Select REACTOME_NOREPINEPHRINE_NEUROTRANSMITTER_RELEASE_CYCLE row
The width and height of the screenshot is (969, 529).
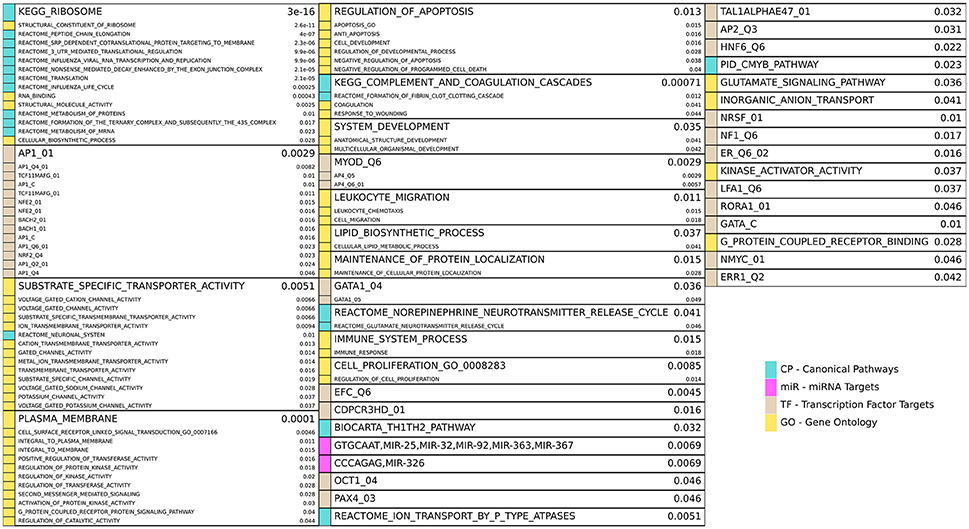(512, 313)
